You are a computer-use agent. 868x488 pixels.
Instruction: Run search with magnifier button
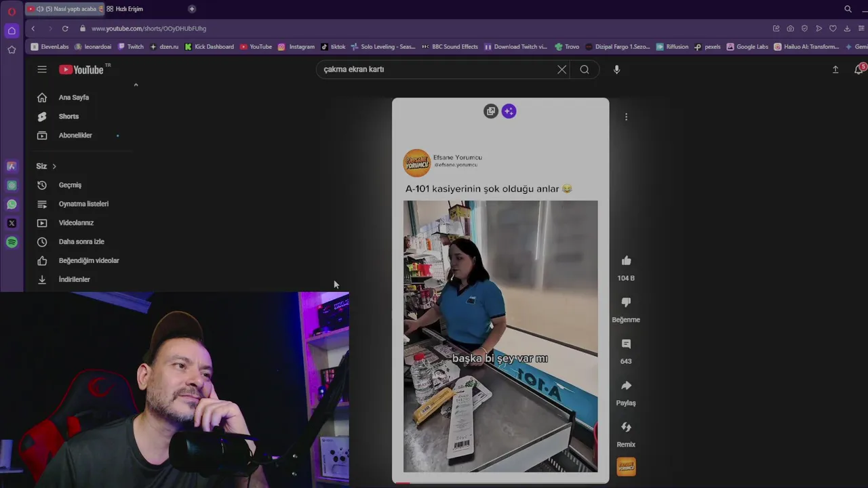[585, 69]
